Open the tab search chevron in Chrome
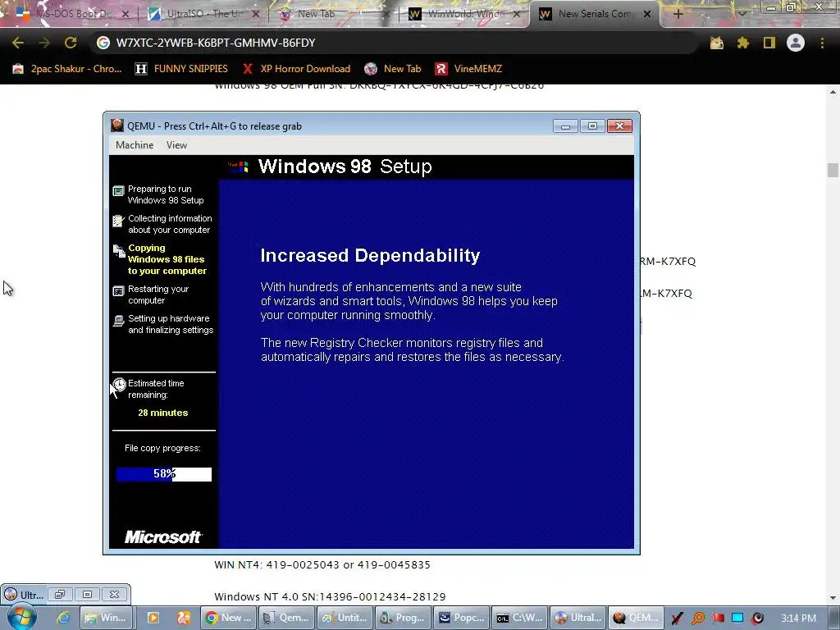Screen dimensions: 840x630 point(742,14)
